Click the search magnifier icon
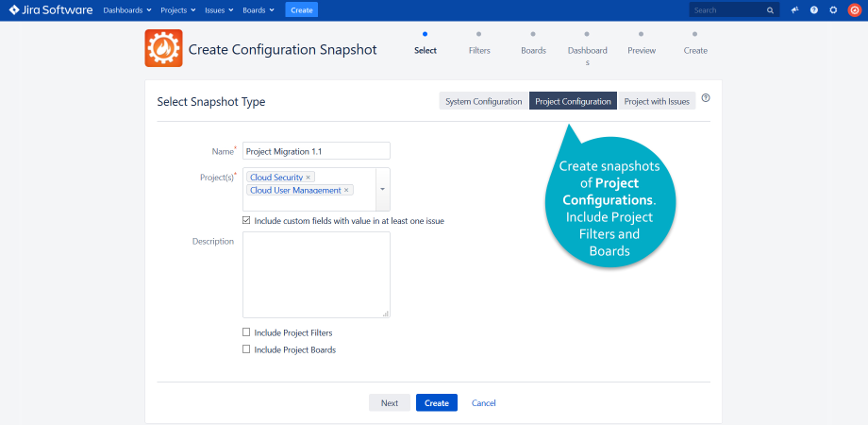The height and width of the screenshot is (425, 868). pos(770,10)
